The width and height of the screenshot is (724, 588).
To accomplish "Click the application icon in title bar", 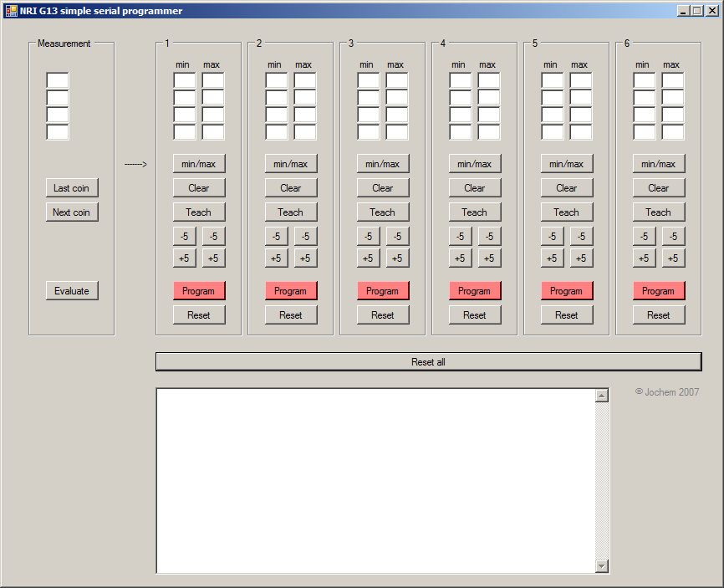I will click(x=11, y=11).
